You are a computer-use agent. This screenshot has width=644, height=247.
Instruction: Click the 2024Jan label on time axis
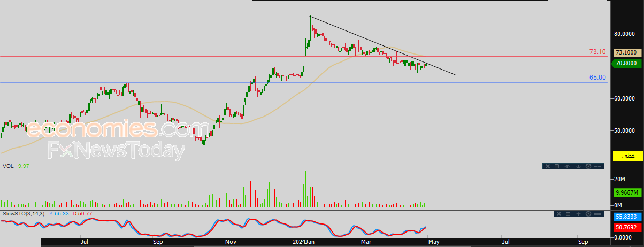pyautogui.click(x=303, y=242)
